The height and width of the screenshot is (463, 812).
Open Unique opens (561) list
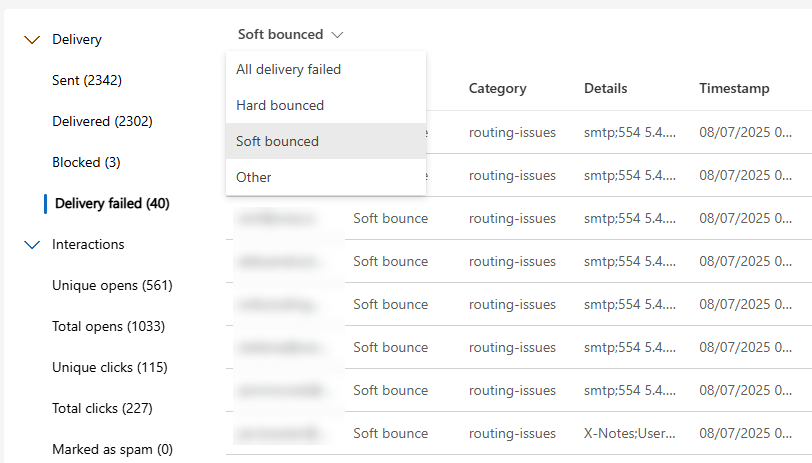tap(112, 285)
